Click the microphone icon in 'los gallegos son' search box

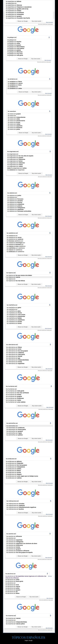pyautogui.click(x=49, y=37)
